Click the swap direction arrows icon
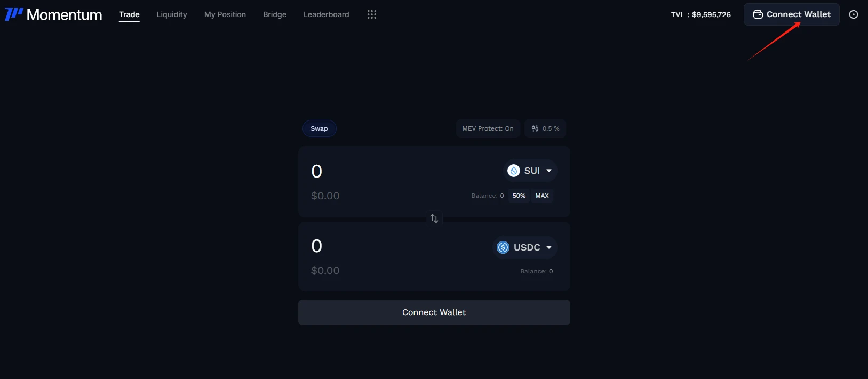Viewport: 868px width, 379px height. coord(434,219)
